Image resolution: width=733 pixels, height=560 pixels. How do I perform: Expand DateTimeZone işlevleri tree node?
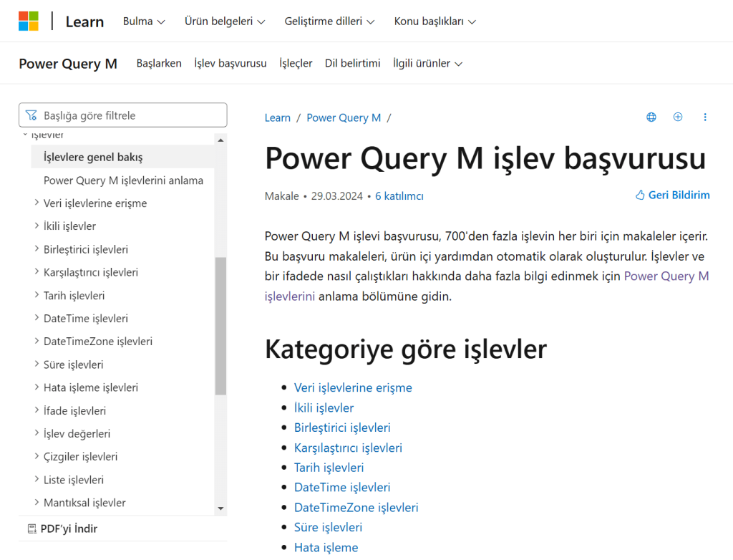37,341
